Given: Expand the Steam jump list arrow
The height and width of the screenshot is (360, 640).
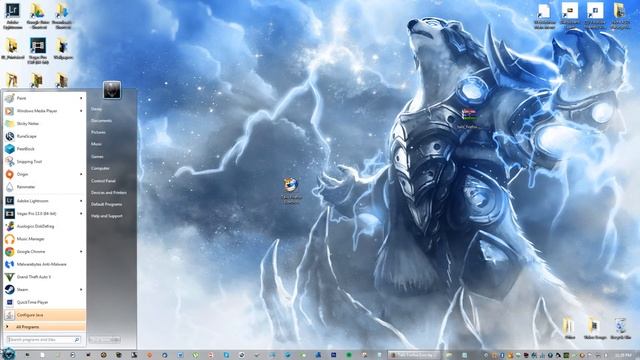Looking at the screenshot, I should (81, 289).
